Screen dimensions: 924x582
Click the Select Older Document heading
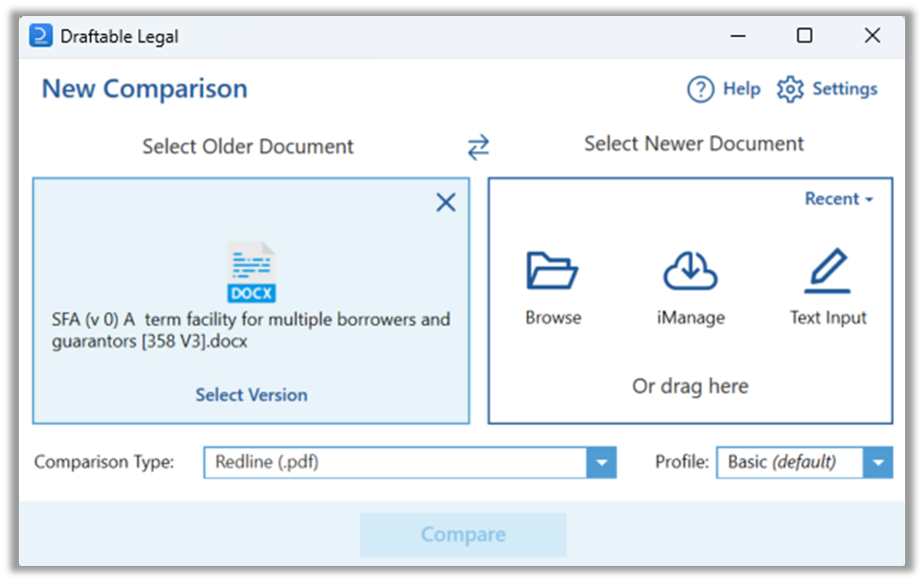[248, 146]
